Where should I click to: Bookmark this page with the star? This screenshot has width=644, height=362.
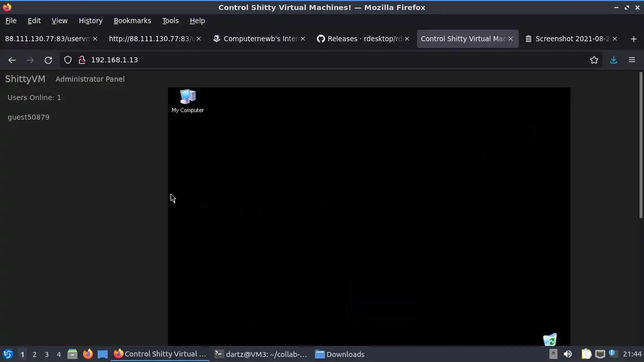(x=594, y=60)
